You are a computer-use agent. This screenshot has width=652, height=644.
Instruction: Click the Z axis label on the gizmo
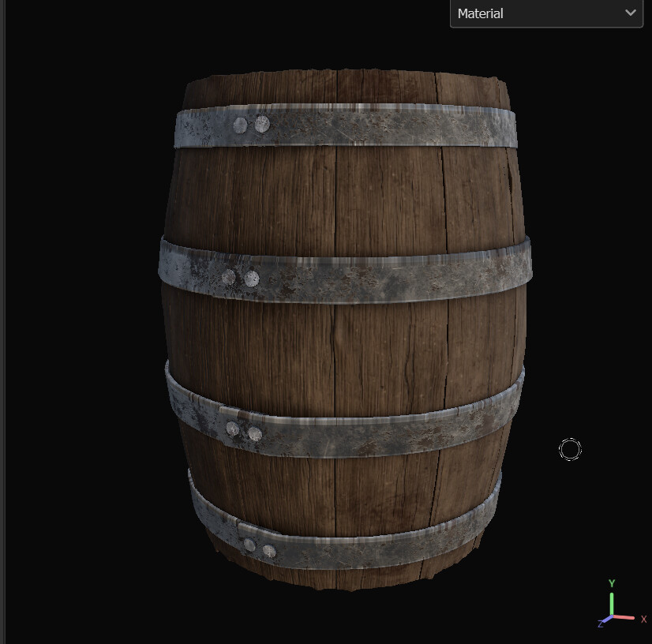pyautogui.click(x=601, y=625)
